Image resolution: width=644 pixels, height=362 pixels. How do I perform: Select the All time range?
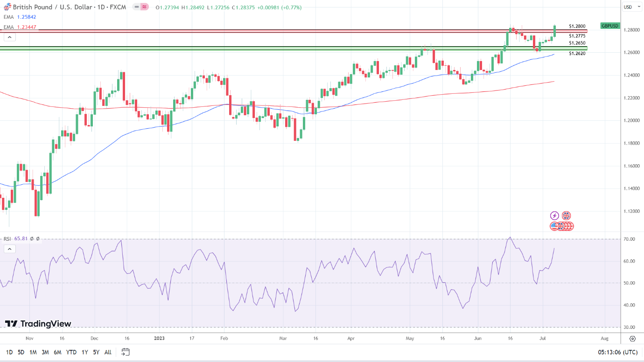point(108,352)
